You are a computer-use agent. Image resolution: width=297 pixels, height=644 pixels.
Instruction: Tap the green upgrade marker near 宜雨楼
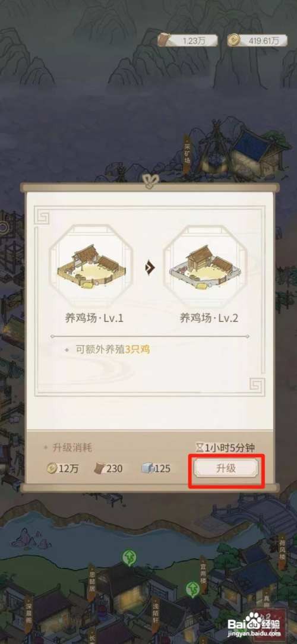pyautogui.click(x=192, y=589)
